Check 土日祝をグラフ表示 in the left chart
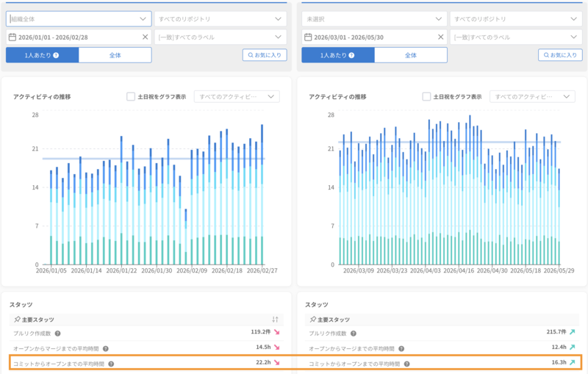Screen dimensions: 588x374 131,97
